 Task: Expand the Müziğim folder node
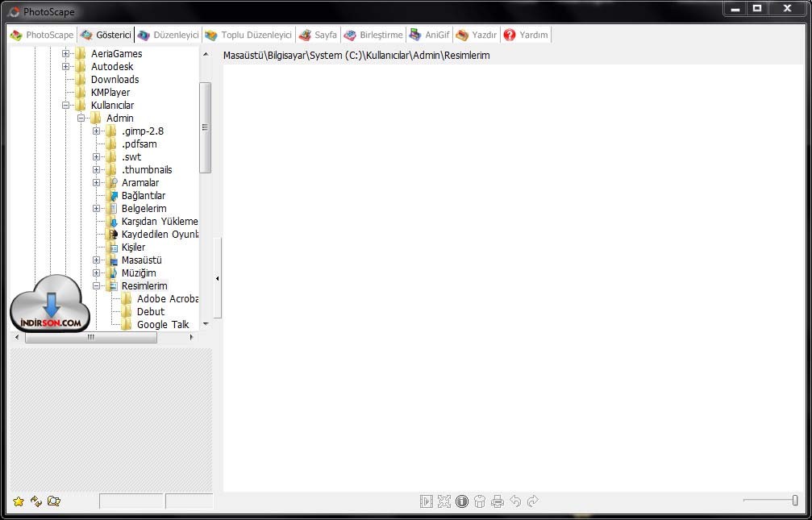pyautogui.click(x=96, y=273)
